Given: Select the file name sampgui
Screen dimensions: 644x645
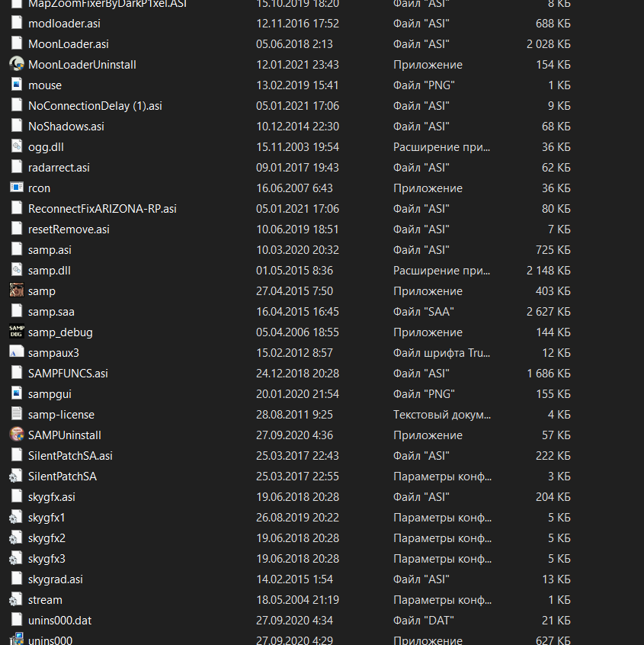Looking at the screenshot, I should pos(50,394).
